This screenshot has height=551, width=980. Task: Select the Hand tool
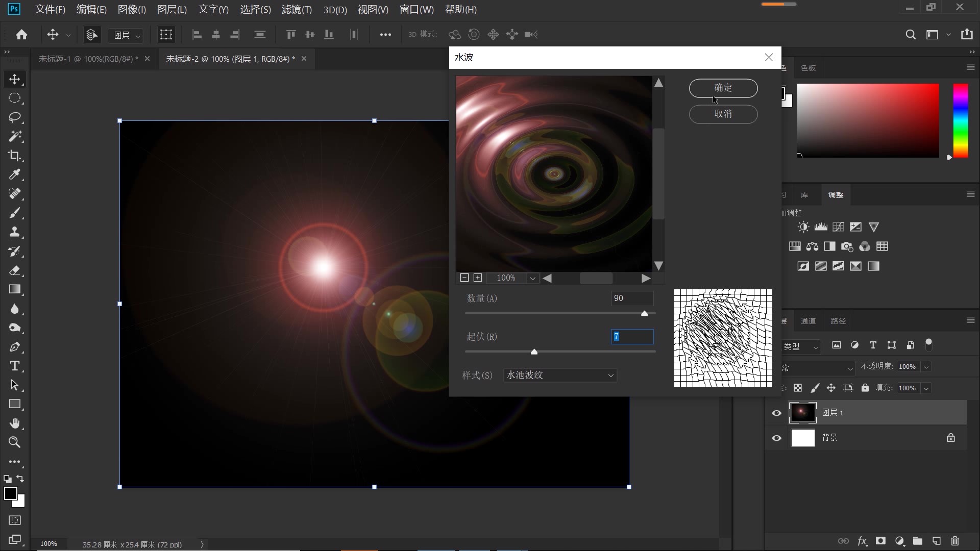(x=14, y=423)
